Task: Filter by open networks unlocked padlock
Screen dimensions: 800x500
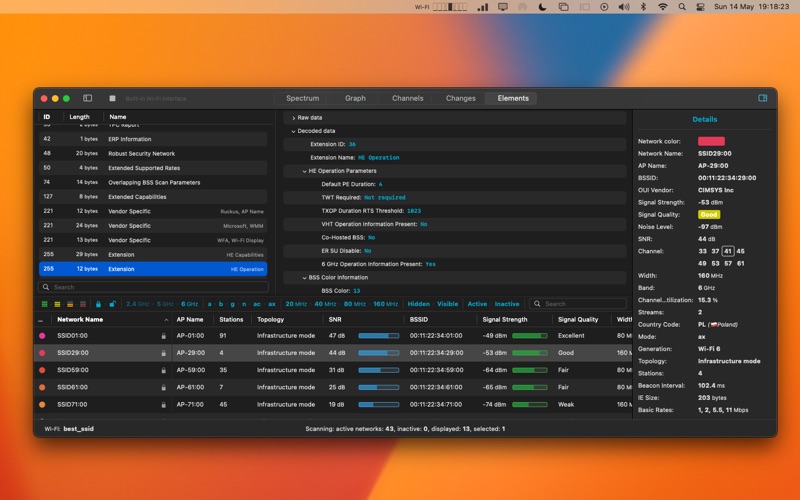Action: (x=112, y=304)
